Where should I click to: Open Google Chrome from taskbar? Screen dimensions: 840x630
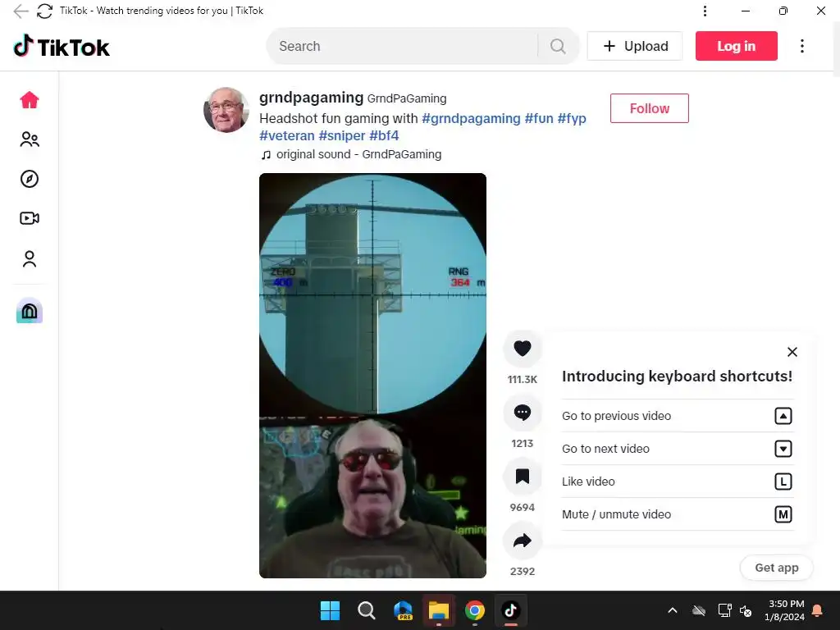point(475,610)
